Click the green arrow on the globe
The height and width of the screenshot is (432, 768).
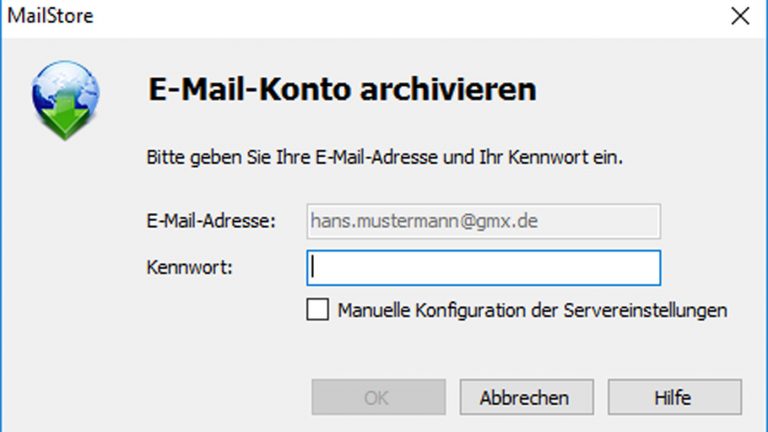(x=66, y=118)
